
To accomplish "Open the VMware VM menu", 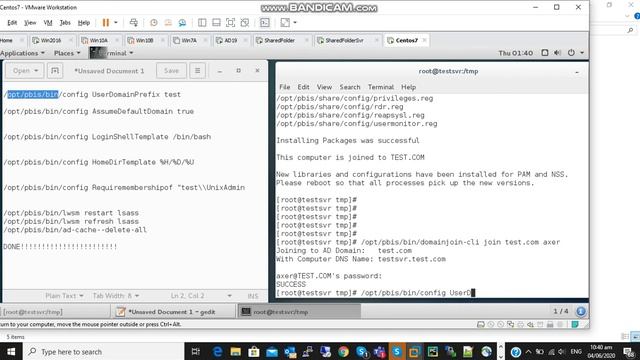I will coord(48,23).
